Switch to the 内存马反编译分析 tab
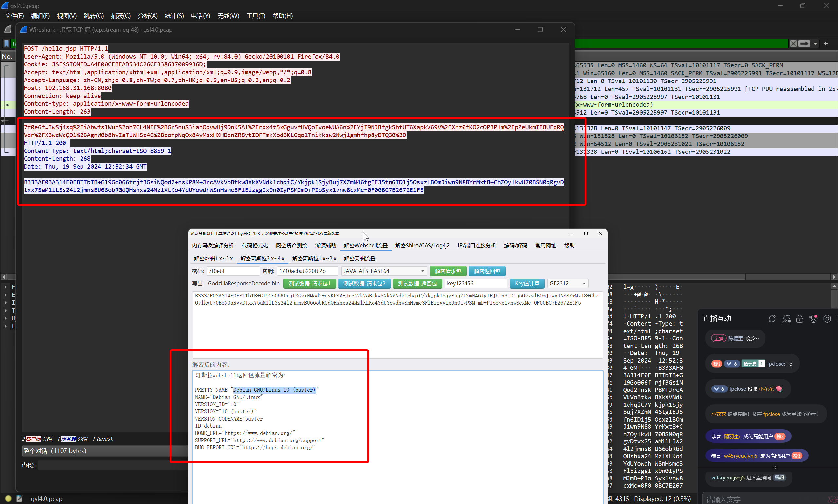The height and width of the screenshot is (504, 838). 213,245
